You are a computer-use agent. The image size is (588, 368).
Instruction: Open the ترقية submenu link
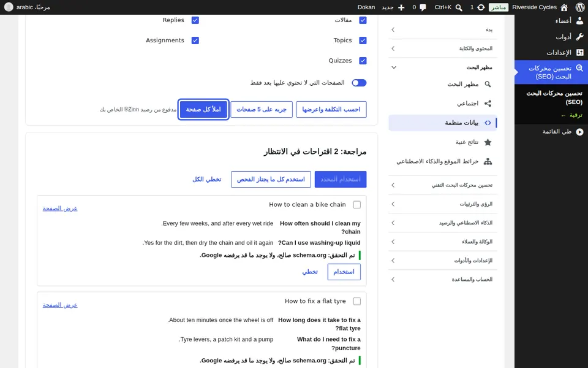point(571,115)
